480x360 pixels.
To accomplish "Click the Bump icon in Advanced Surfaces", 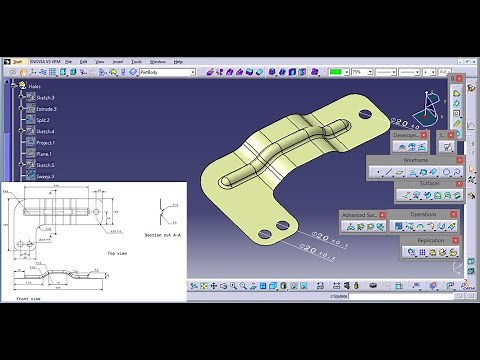I will (350, 227).
